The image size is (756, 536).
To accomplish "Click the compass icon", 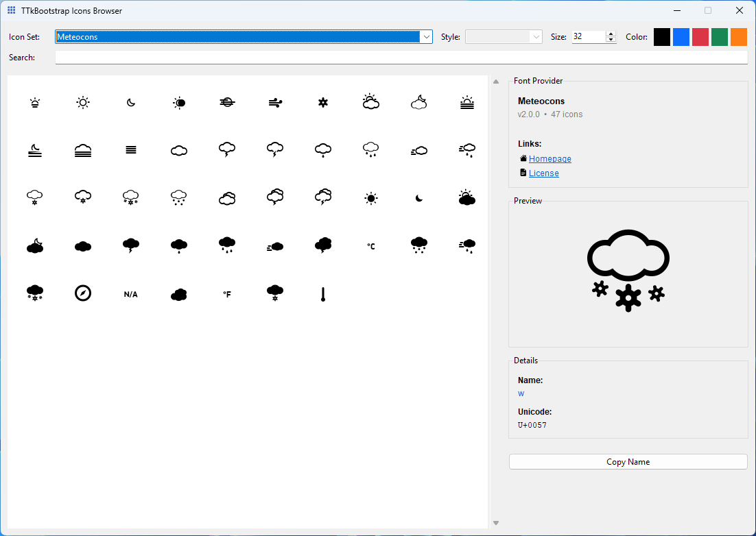I will 83,293.
